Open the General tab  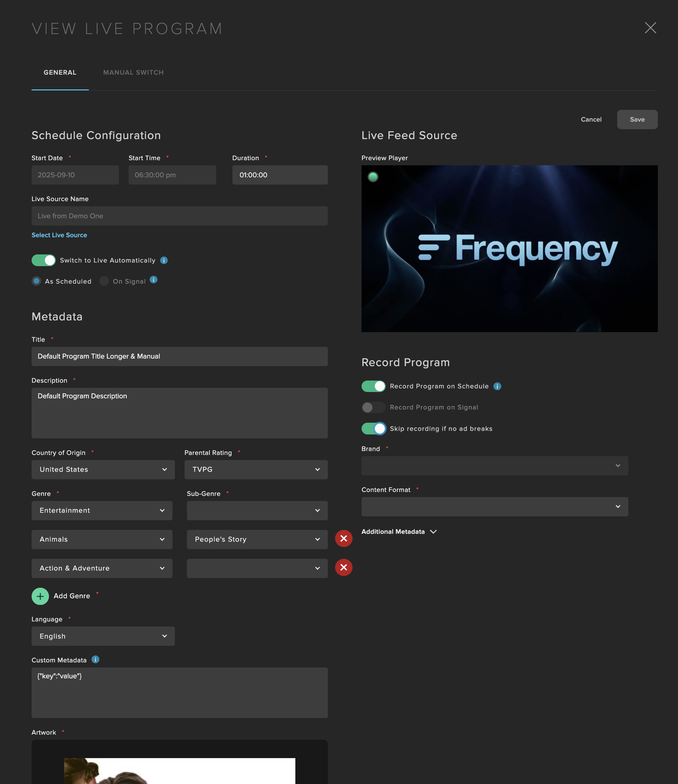[60, 73]
